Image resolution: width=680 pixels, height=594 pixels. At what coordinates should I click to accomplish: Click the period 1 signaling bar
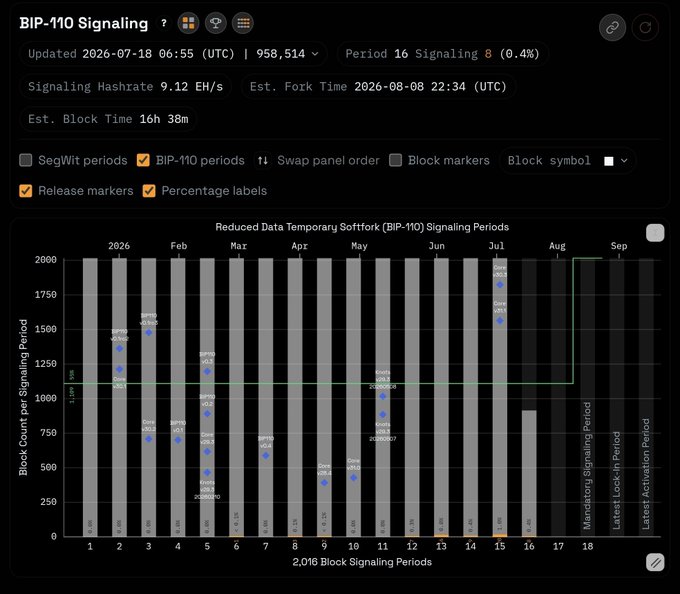coord(90,398)
